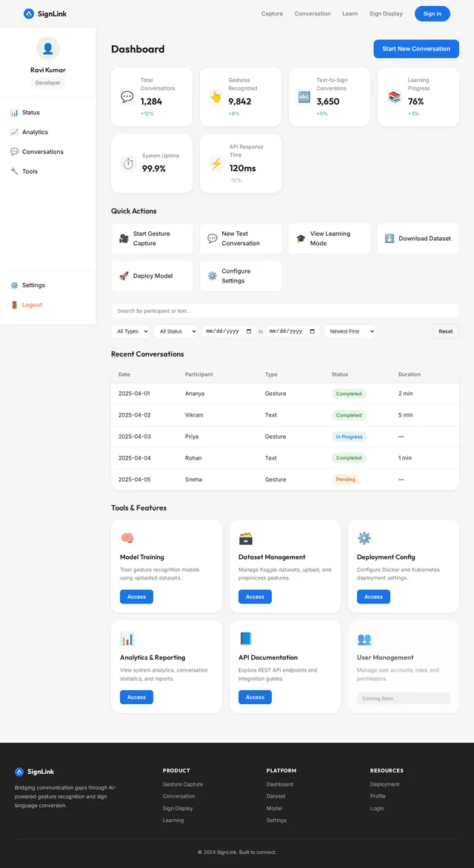Click the date 2025-04-02 in the table
This screenshot has width=474, height=868.
pos(134,415)
